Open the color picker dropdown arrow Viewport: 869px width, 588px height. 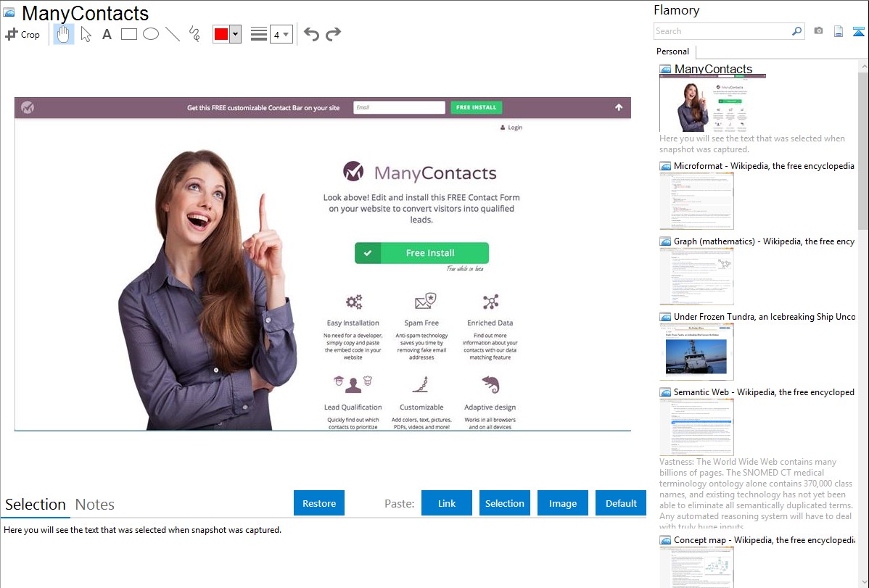pos(235,34)
